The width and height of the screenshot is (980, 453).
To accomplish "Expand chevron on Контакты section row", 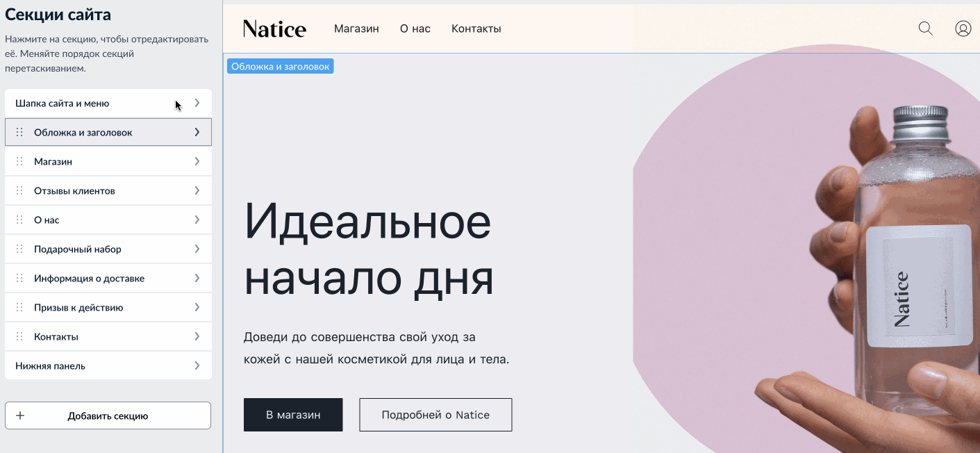I will (x=197, y=336).
